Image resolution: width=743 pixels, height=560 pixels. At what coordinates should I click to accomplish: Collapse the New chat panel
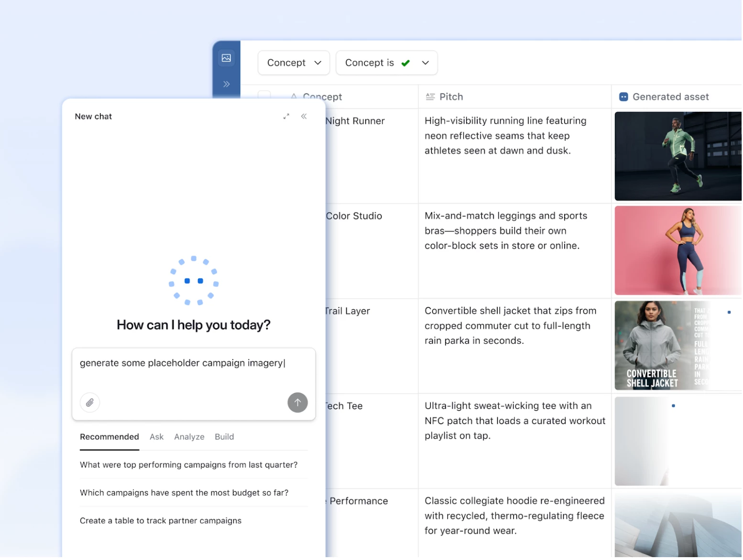pyautogui.click(x=304, y=117)
